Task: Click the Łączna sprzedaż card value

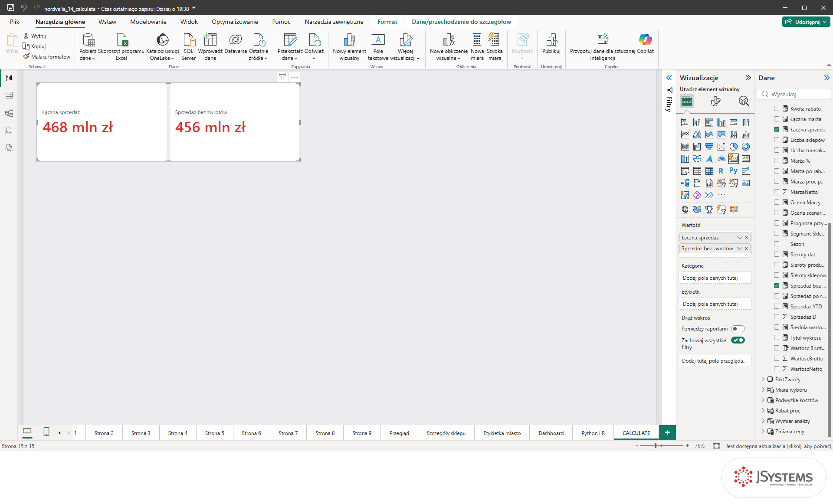Action: tap(78, 128)
